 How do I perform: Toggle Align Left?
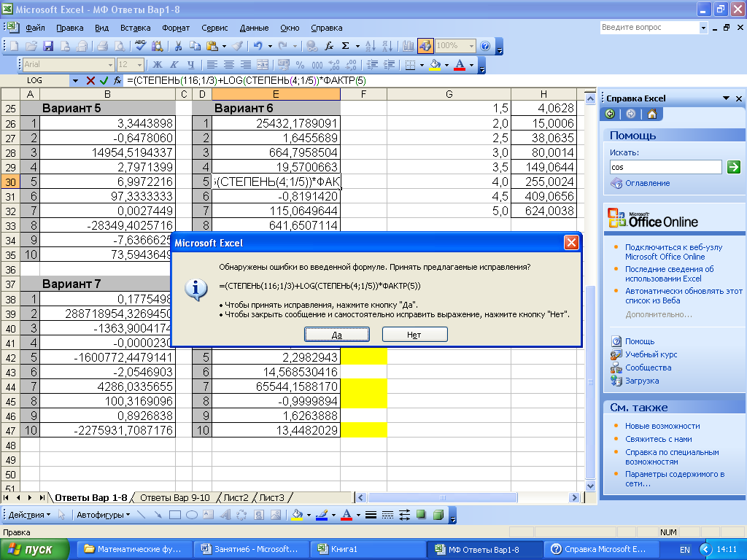tap(212, 65)
